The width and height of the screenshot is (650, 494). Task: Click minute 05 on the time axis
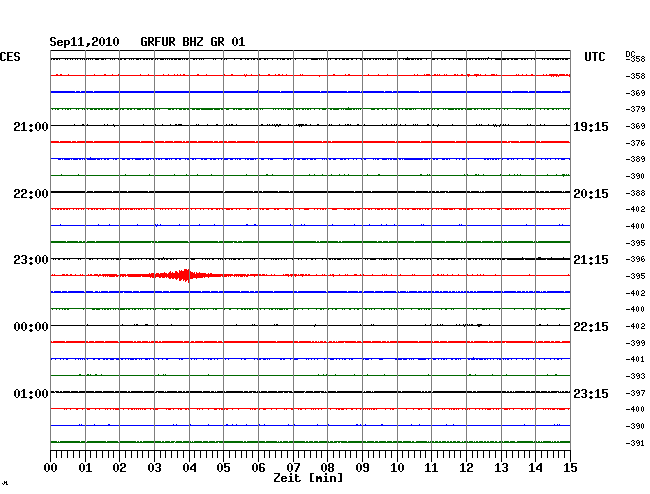pyautogui.click(x=223, y=468)
